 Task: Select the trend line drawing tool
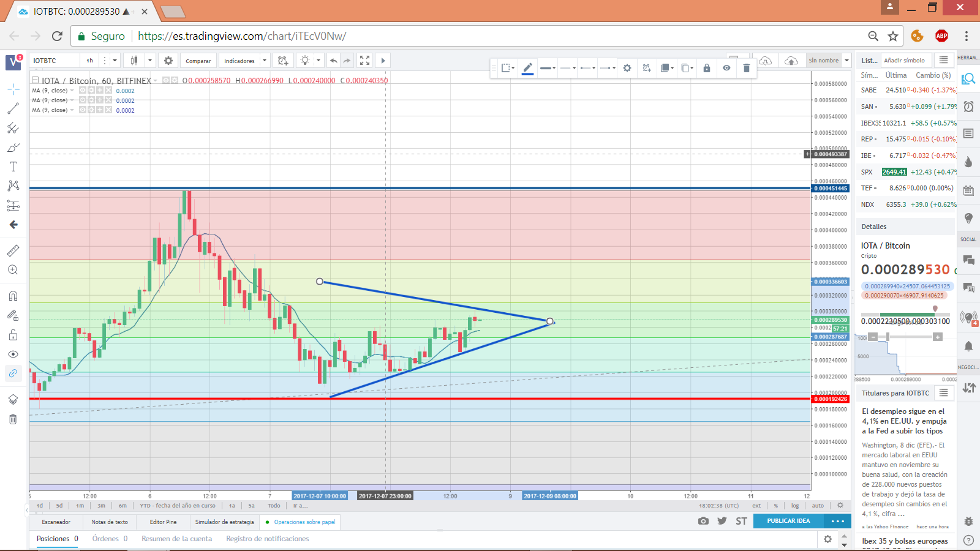13,109
